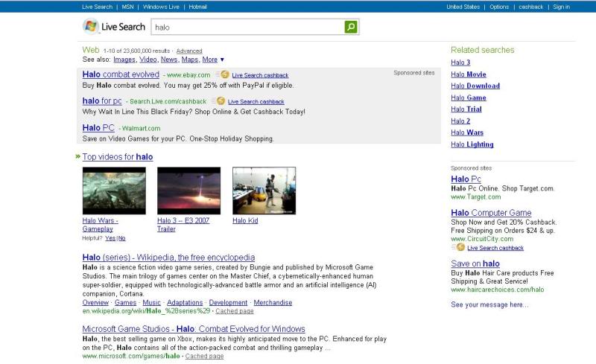The height and width of the screenshot is (364, 596).
Task: Mark videos helpful with Yes
Action: click(110, 238)
